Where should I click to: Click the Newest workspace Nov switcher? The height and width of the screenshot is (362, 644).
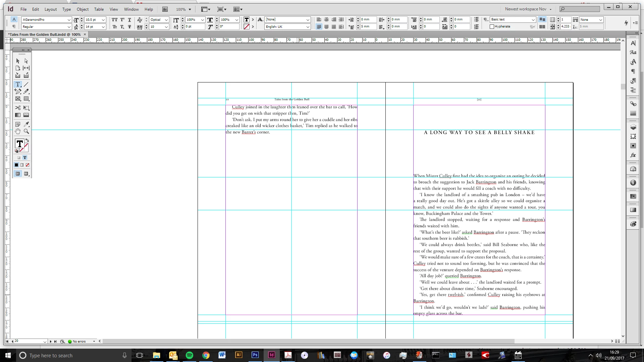[528, 9]
